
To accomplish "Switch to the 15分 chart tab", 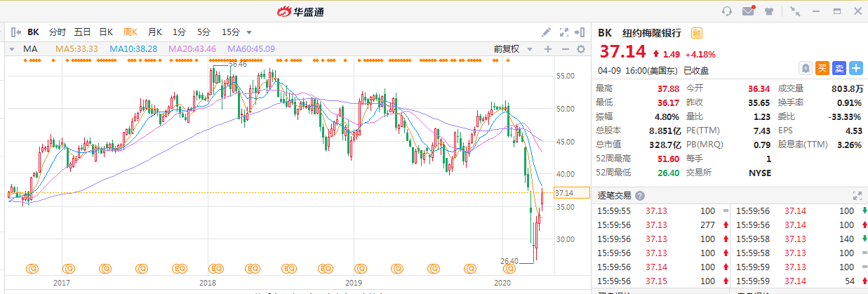I will (x=230, y=32).
